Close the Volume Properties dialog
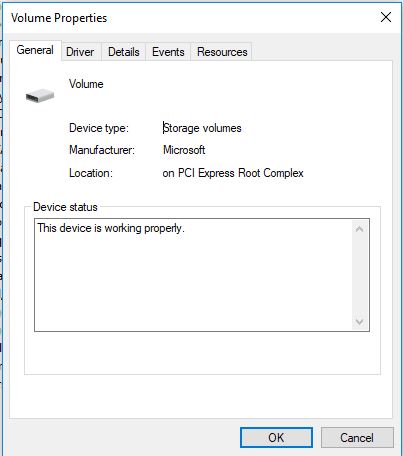This screenshot has width=403, height=456. click(x=386, y=17)
